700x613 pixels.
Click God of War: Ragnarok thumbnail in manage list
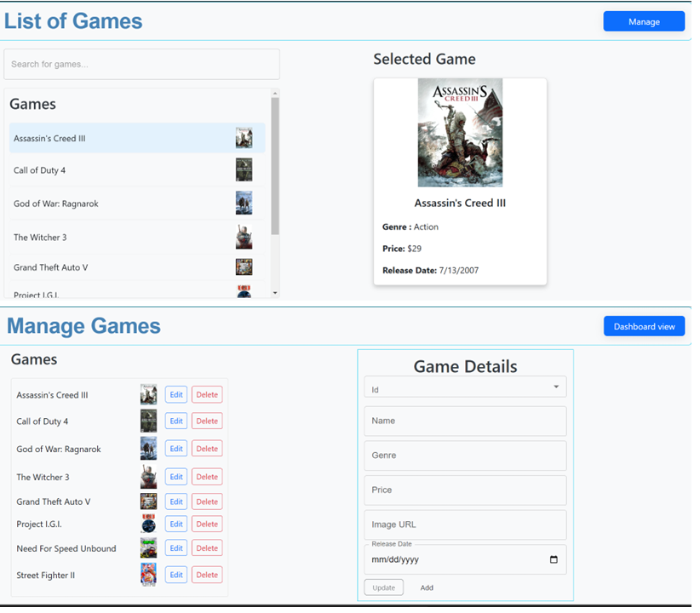coord(148,449)
